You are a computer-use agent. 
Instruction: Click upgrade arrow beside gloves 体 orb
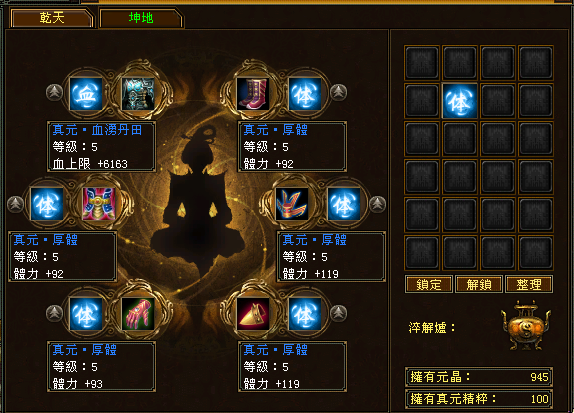[54, 313]
